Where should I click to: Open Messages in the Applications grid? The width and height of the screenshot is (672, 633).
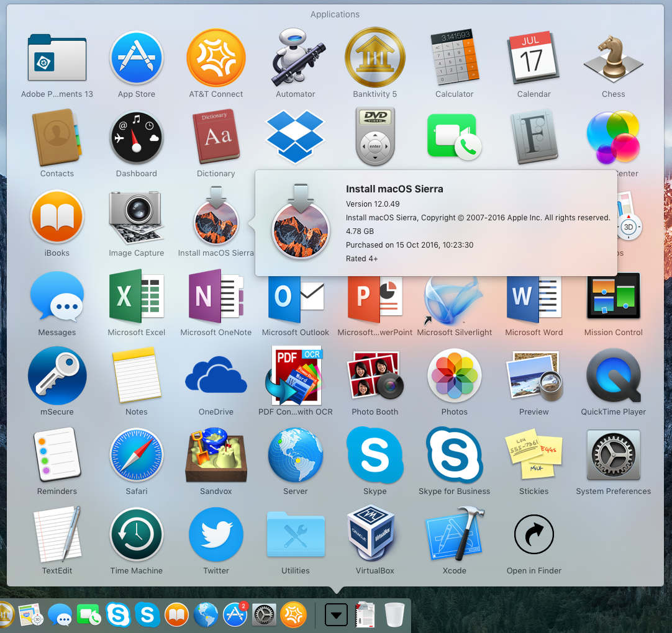click(57, 297)
